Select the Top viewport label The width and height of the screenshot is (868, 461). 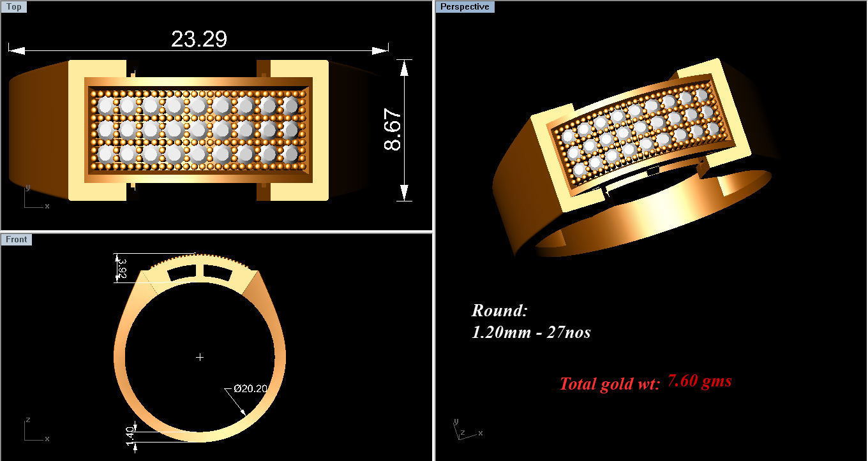click(x=13, y=7)
